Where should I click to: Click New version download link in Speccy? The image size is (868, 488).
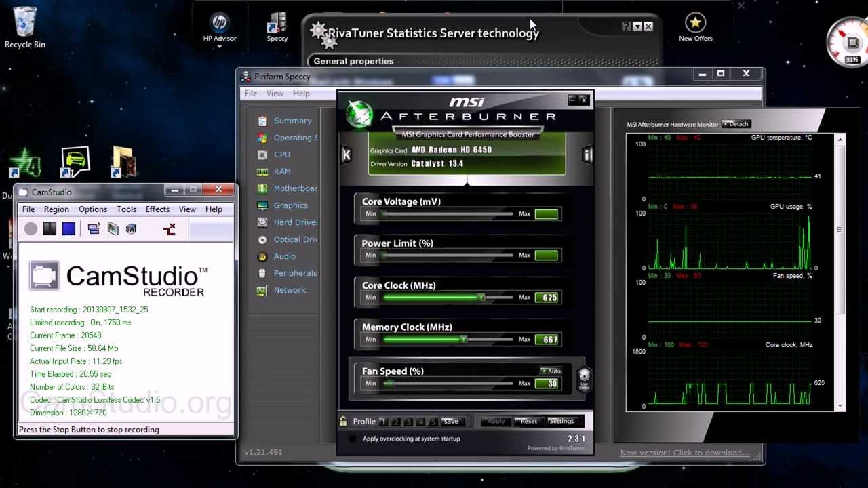[685, 453]
